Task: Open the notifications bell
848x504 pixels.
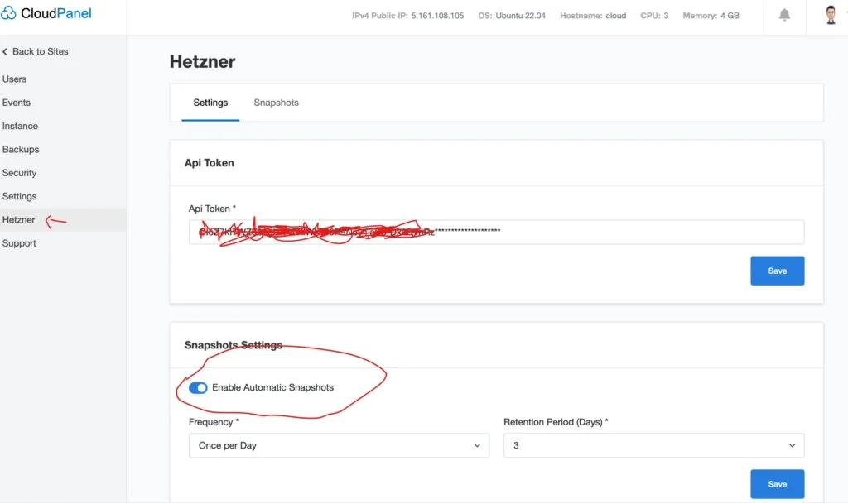Action: [x=784, y=15]
